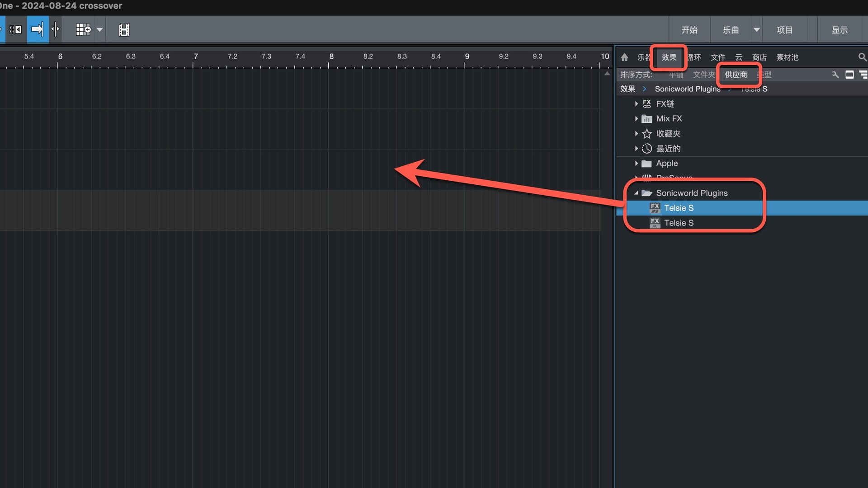Collapse the Sonicworld Plugins folder
The width and height of the screenshot is (868, 488).
(636, 193)
